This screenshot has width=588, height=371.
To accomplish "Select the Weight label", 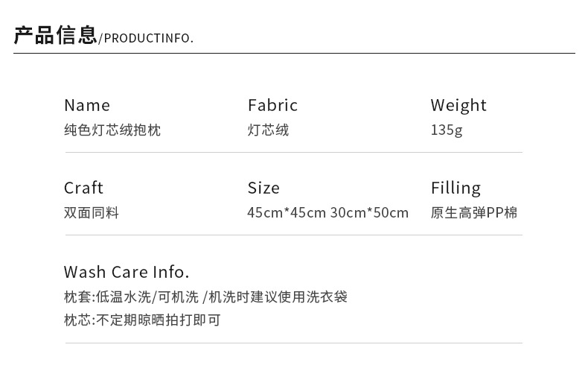I will point(458,105).
